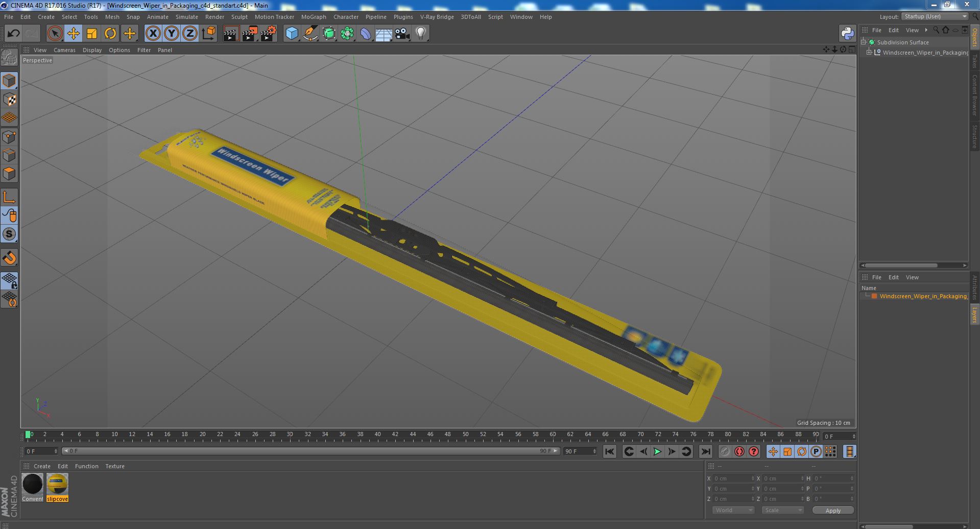Go to start of animation
The image size is (980, 529).
pyautogui.click(x=609, y=451)
